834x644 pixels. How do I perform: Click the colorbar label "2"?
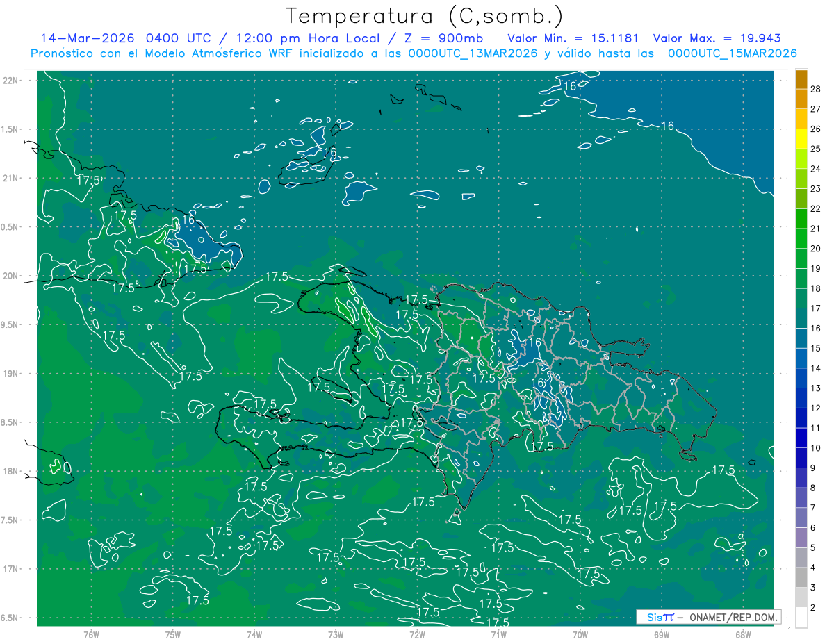(814, 609)
